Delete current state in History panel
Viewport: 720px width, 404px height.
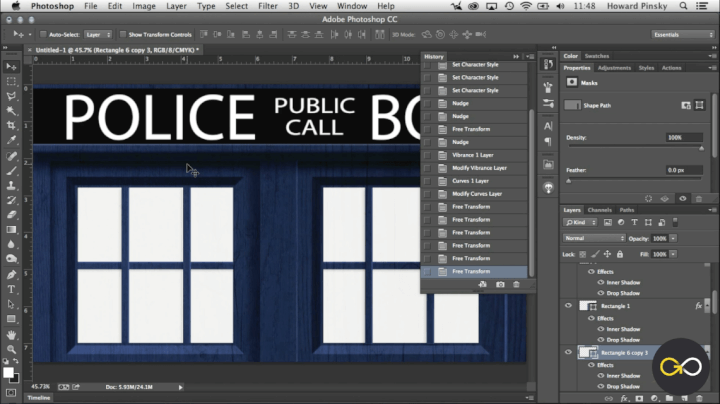click(x=516, y=285)
